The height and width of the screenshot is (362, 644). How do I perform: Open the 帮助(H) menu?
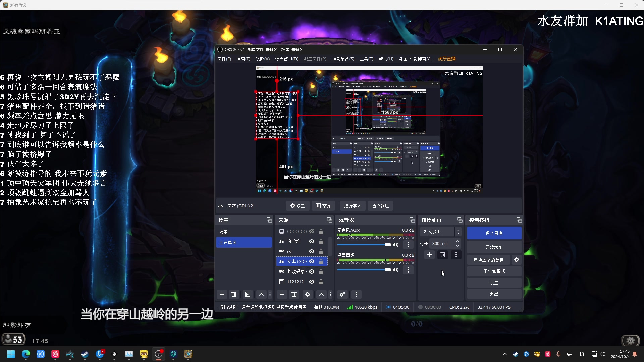coord(386,59)
